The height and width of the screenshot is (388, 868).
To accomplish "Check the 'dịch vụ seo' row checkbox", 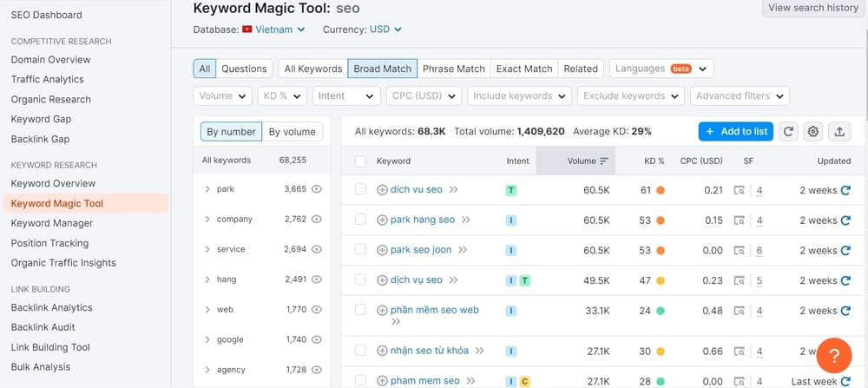I will click(360, 279).
